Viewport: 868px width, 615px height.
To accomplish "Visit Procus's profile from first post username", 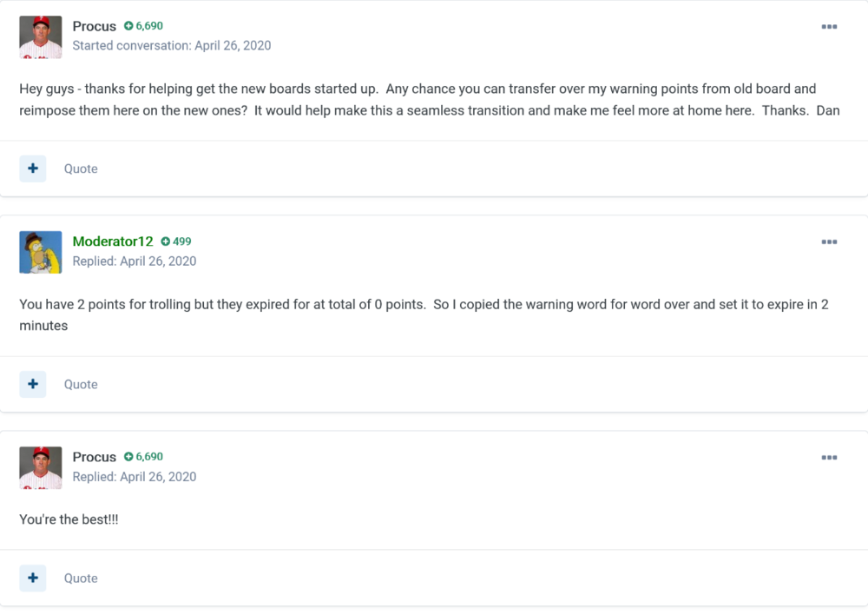I will (x=94, y=26).
